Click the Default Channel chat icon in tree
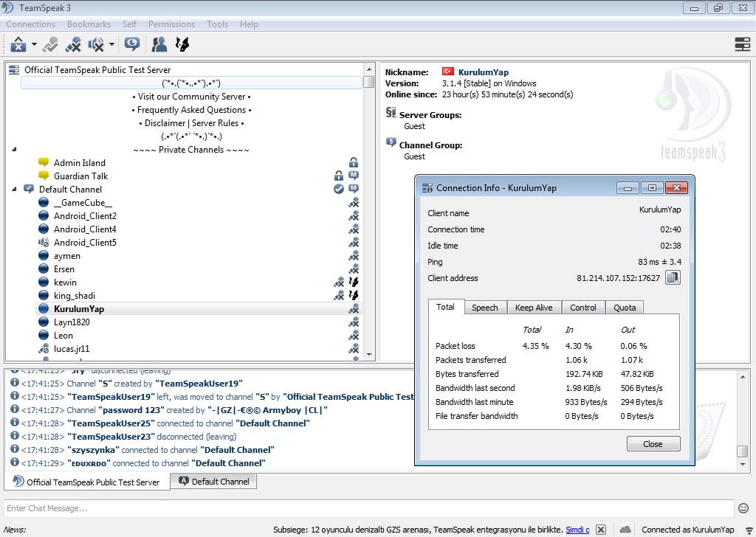The width and height of the screenshot is (756, 537). pyautogui.click(x=29, y=189)
